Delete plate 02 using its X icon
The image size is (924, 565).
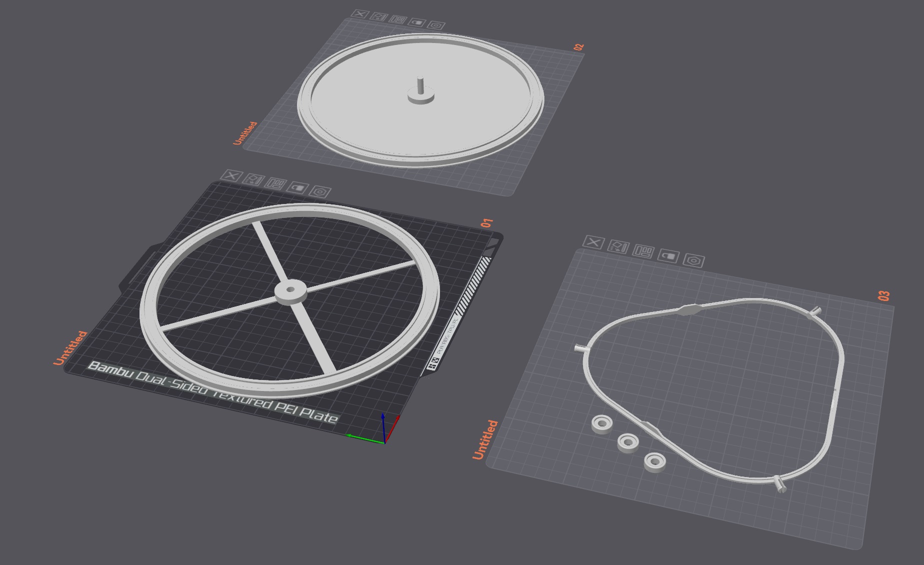[x=360, y=14]
